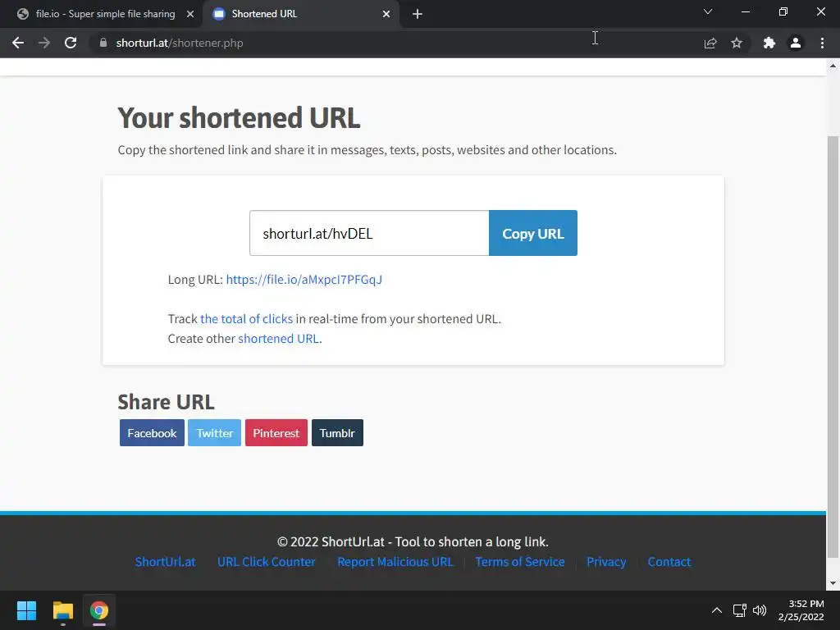Image resolution: width=840 pixels, height=630 pixels.
Task: Share on Facebook
Action: (152, 433)
